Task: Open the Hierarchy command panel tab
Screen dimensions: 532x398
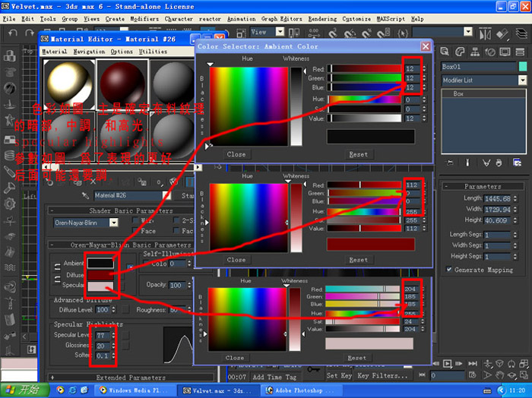Action: (475, 52)
